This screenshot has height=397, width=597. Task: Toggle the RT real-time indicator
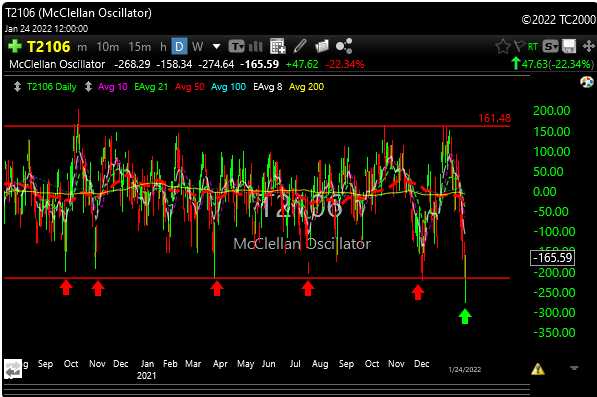(x=533, y=46)
